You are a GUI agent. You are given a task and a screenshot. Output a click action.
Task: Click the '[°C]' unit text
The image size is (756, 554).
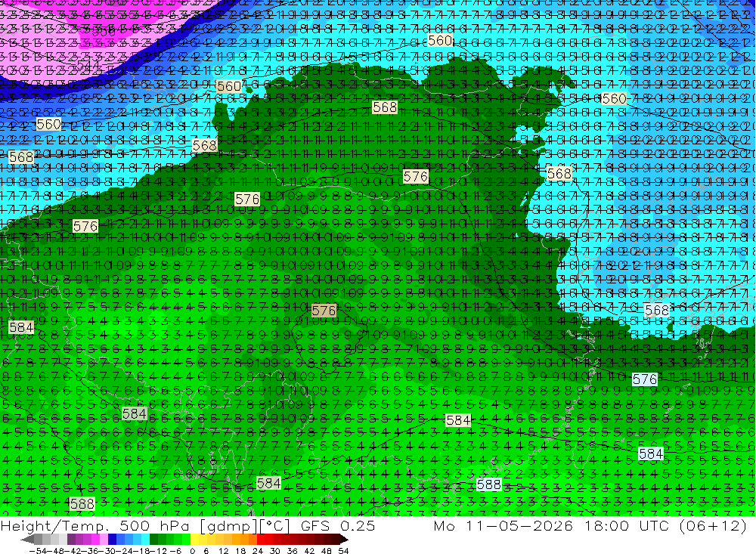(x=274, y=526)
